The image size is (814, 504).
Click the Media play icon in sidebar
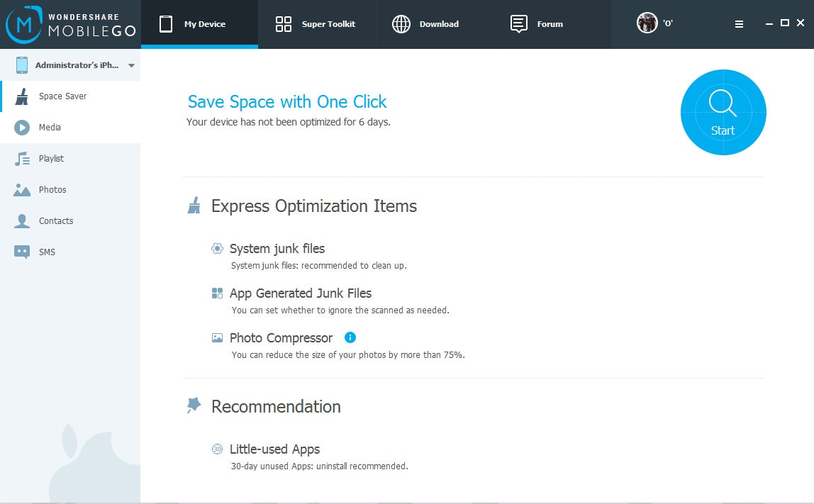pyautogui.click(x=22, y=128)
